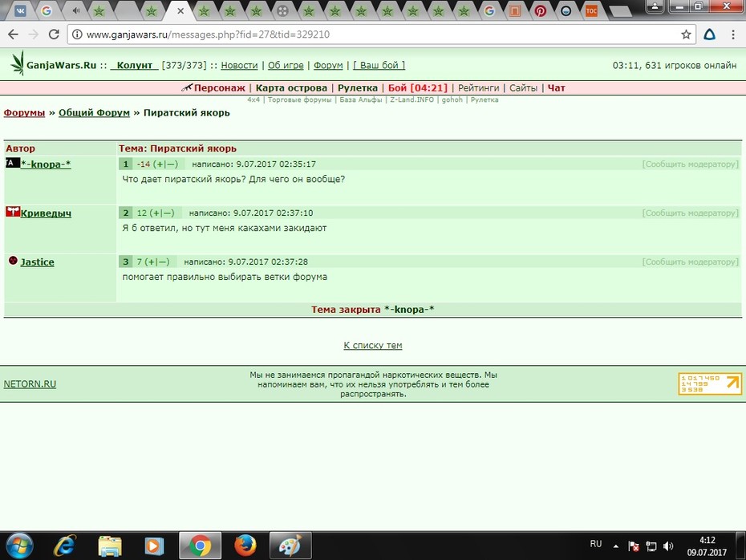Image resolution: width=746 pixels, height=560 pixels.
Task: Click the RU language indicator
Action: point(596,544)
